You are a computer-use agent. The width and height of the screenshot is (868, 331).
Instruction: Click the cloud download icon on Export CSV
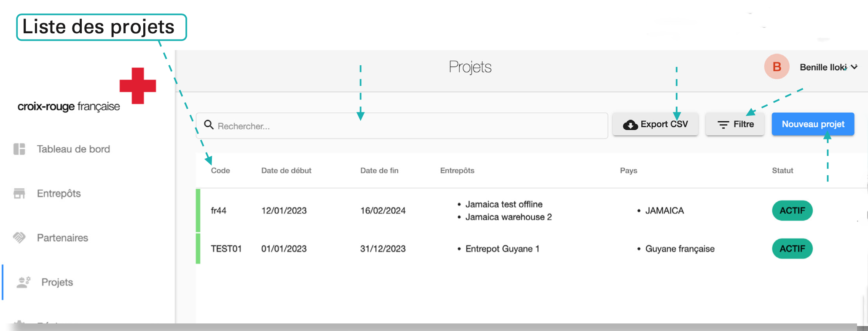pyautogui.click(x=630, y=125)
